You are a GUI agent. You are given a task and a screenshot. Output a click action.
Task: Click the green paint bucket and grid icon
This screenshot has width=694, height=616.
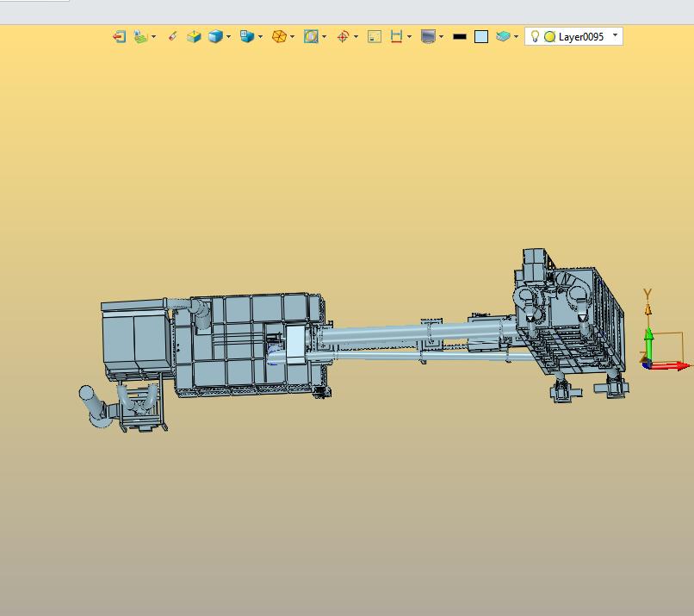coord(140,36)
